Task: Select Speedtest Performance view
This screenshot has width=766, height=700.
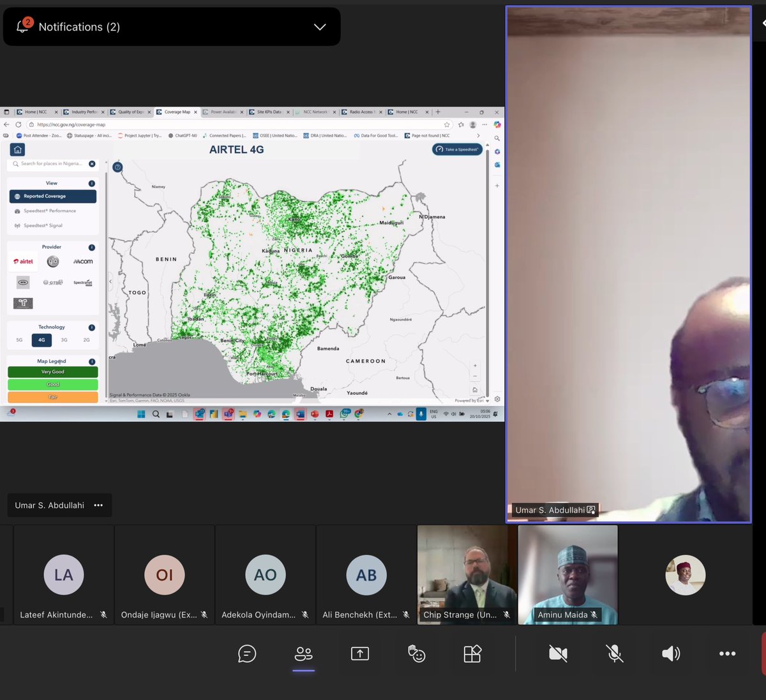Action: click(x=53, y=211)
